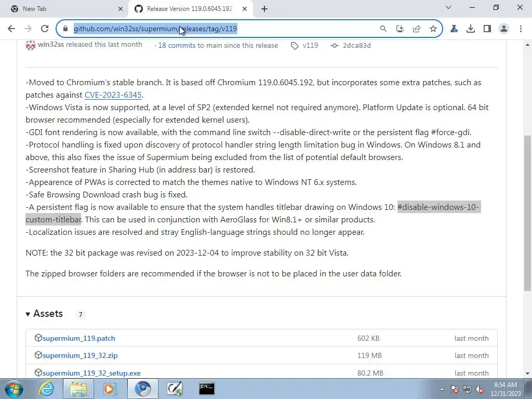Click the commit icon next to 2dca83d
532x399 pixels.
click(335, 46)
